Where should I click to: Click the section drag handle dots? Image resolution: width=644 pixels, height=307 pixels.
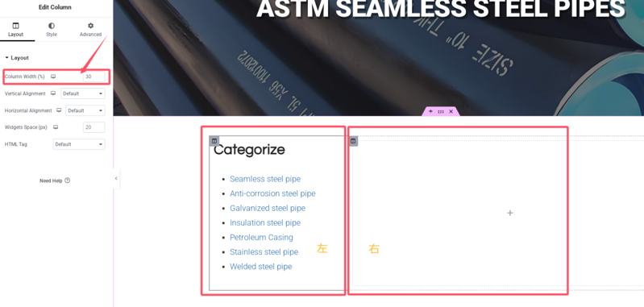click(x=441, y=112)
